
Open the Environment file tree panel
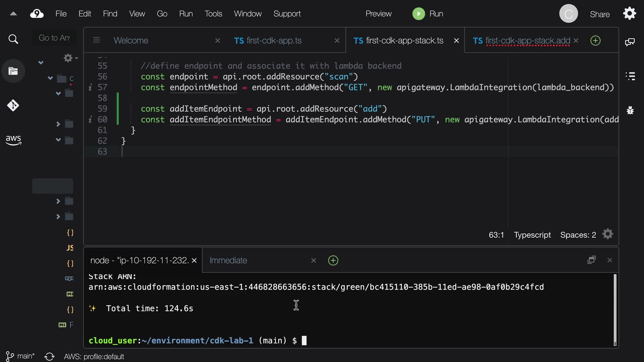click(x=13, y=71)
